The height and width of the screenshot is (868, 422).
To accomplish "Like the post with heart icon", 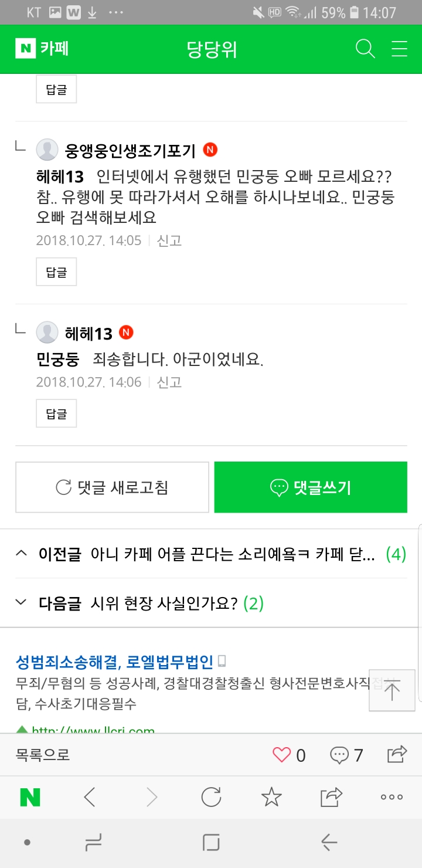I will point(282,754).
